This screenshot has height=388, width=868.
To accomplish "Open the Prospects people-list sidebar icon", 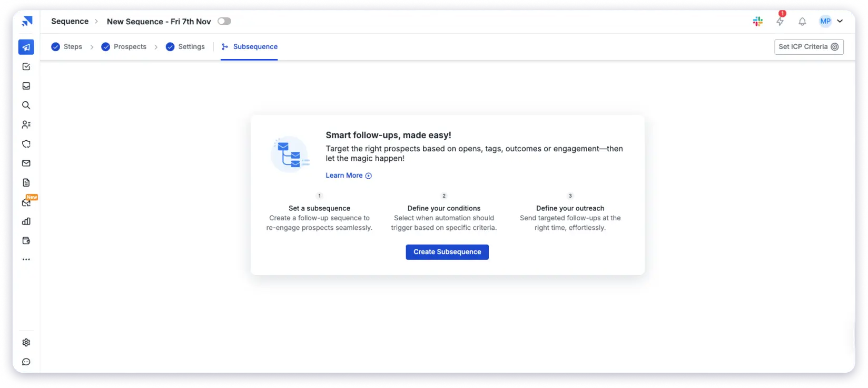I will pos(26,124).
